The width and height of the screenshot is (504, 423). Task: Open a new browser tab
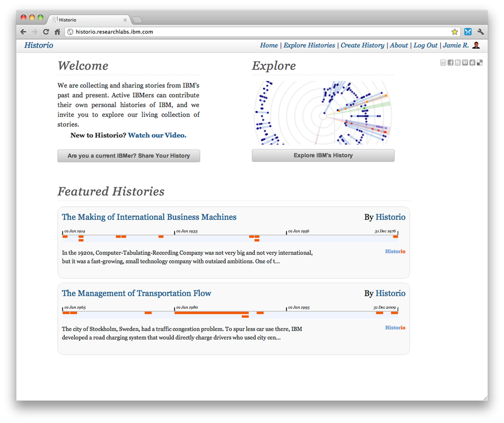click(x=137, y=20)
